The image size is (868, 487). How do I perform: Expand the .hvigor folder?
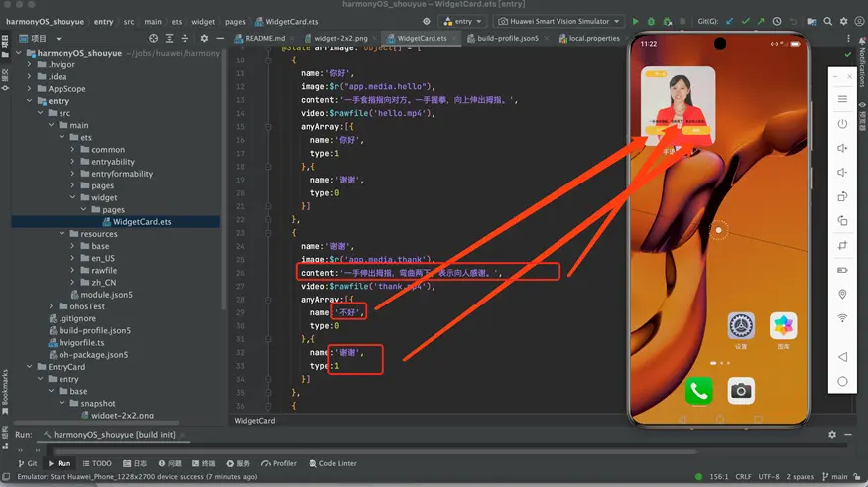pos(30,64)
